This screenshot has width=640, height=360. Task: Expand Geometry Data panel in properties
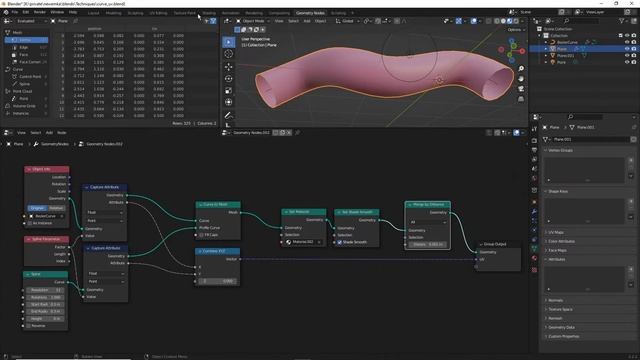[561, 327]
